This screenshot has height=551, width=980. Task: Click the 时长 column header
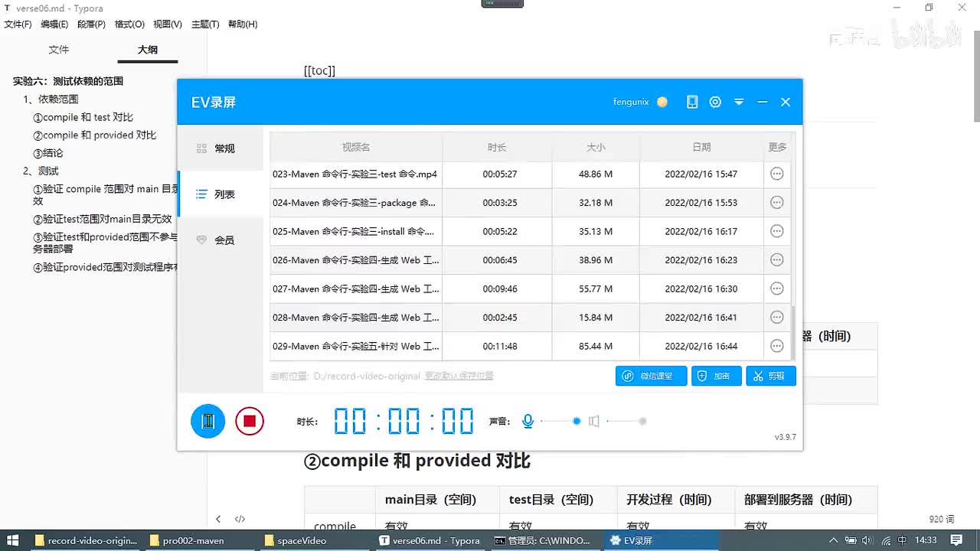click(x=497, y=147)
